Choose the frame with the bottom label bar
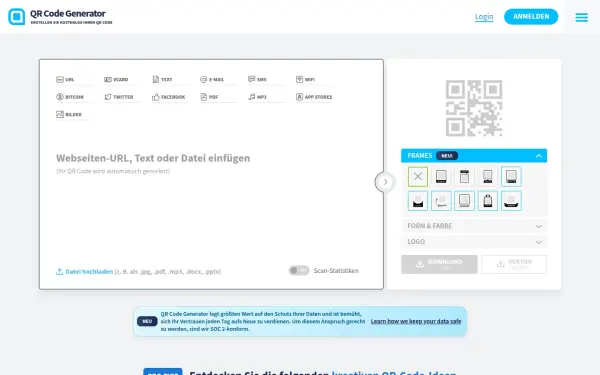This screenshot has height=375, width=600. point(441,177)
